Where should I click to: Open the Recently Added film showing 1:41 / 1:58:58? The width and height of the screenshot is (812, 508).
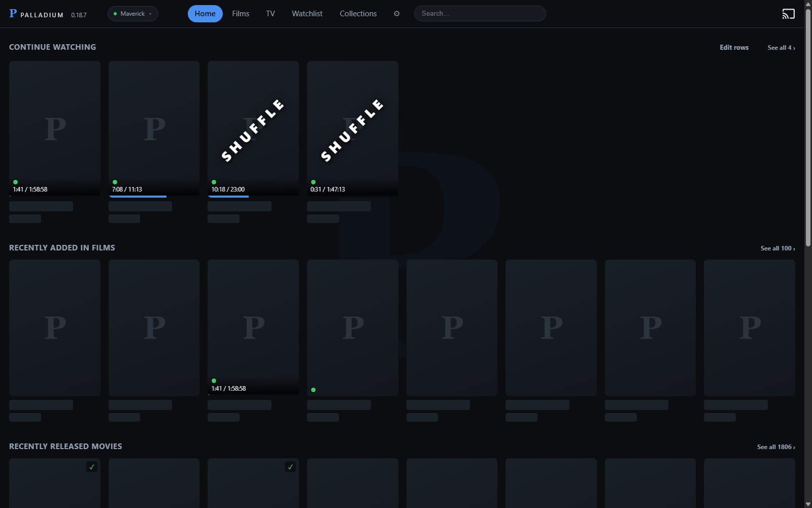[x=253, y=328]
